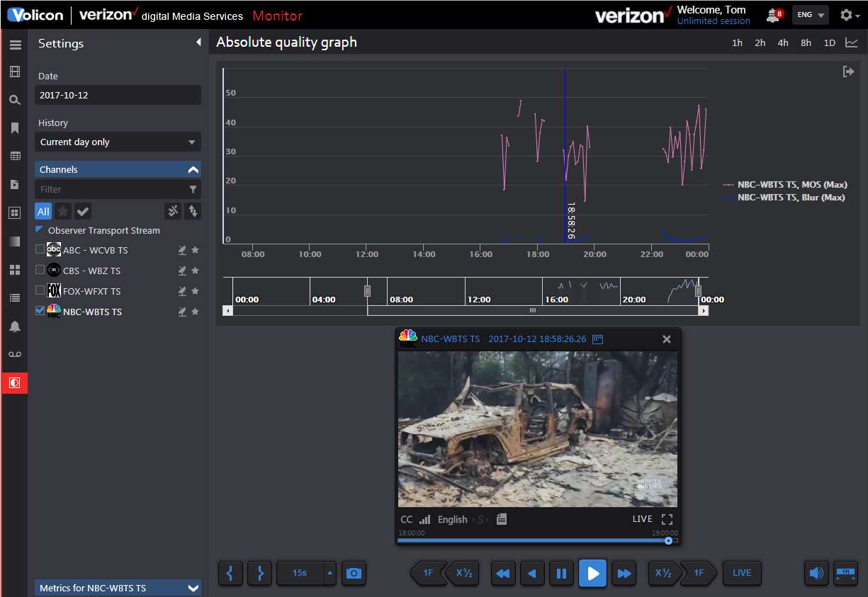Open signal bars icon in player
This screenshot has height=597, width=868.
point(425,519)
